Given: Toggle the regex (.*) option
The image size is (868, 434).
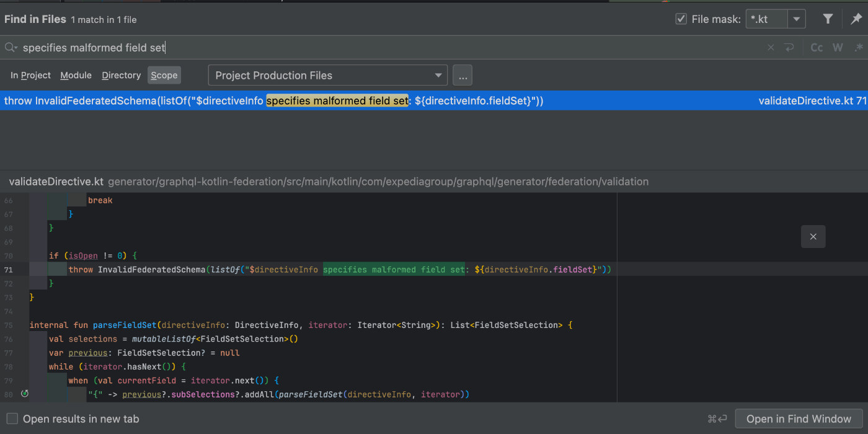Looking at the screenshot, I should click(x=859, y=48).
